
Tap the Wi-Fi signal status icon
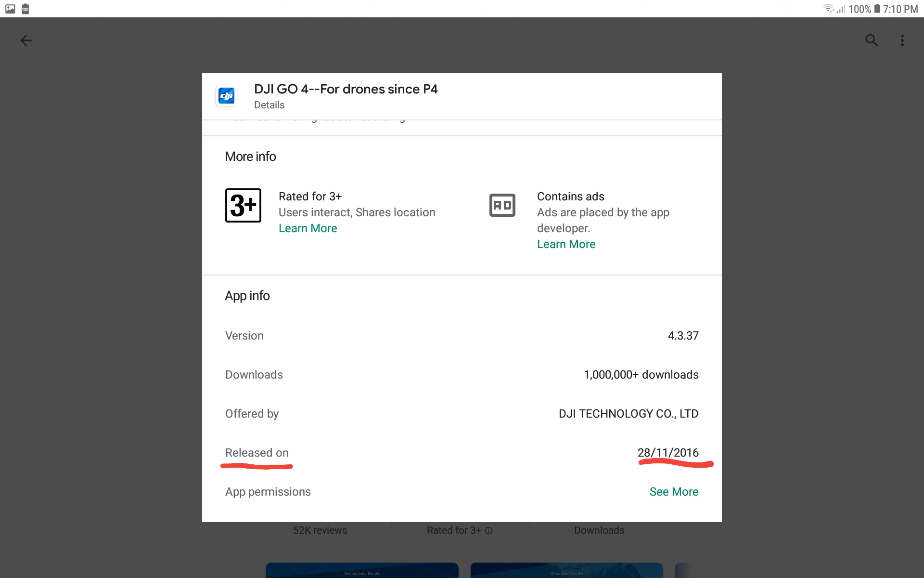[829, 9]
